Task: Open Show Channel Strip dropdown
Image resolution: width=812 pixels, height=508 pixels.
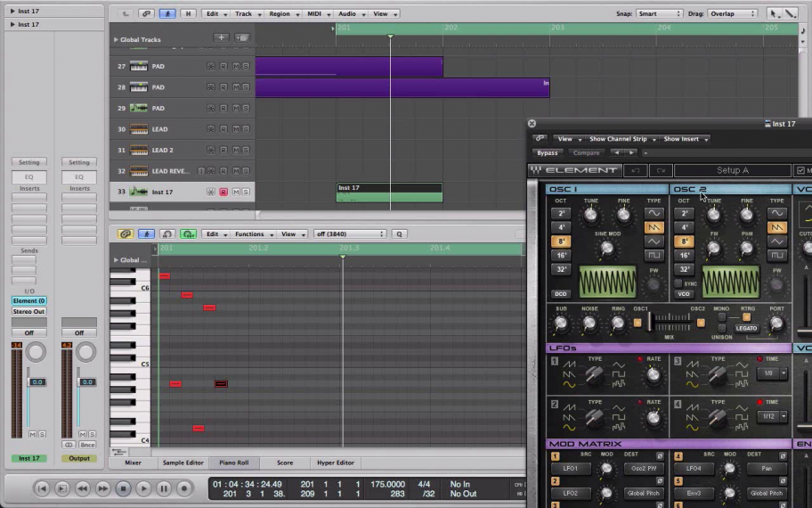Action: point(622,139)
